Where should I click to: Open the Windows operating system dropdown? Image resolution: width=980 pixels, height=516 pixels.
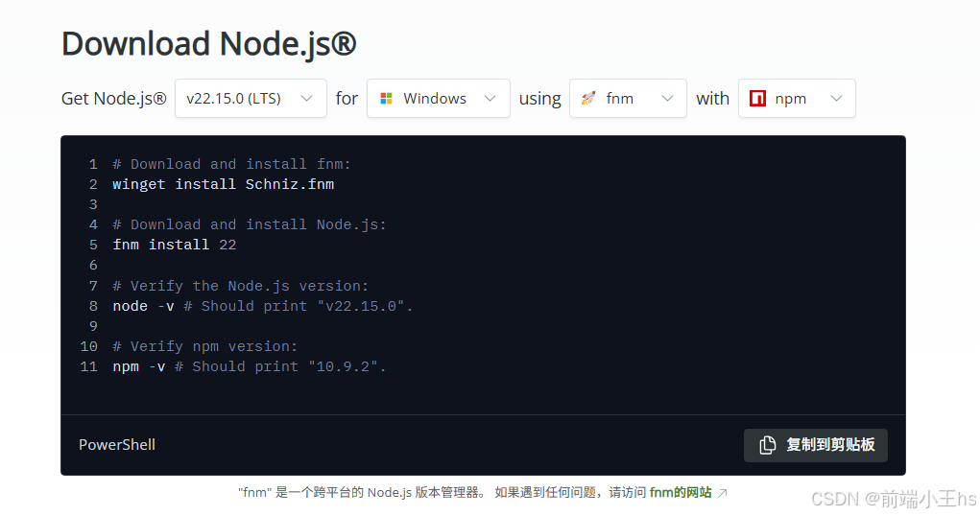[438, 98]
